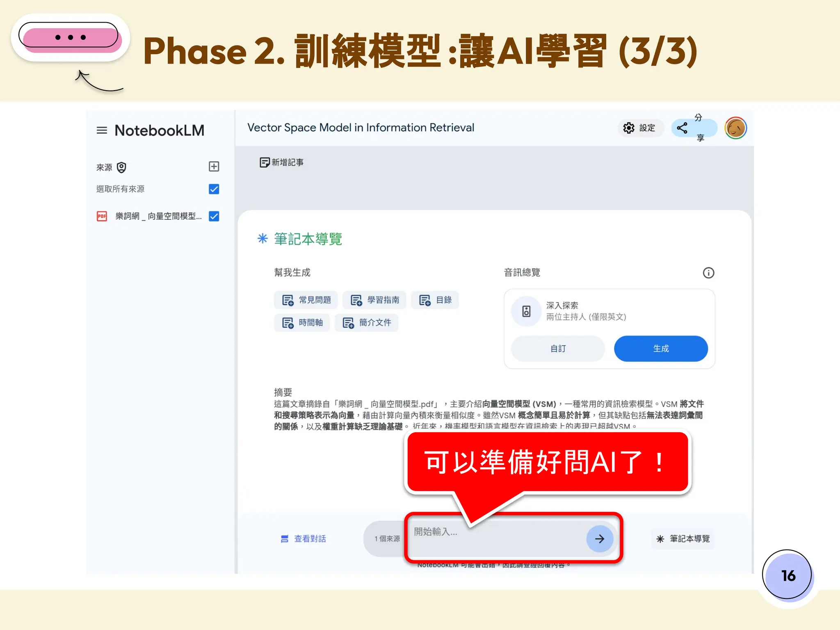Image resolution: width=840 pixels, height=630 pixels.
Task: Click the 1 個來源 source count chip
Action: pyautogui.click(x=387, y=539)
